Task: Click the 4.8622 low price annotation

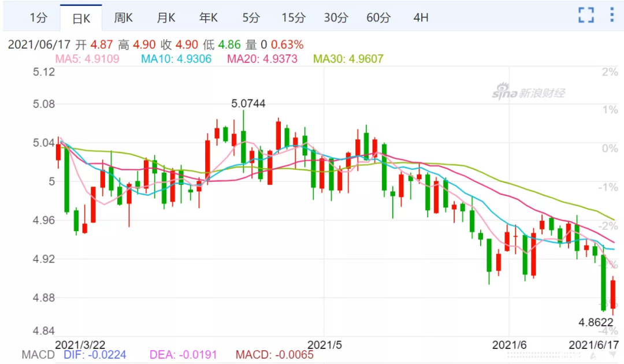Action: pyautogui.click(x=596, y=322)
